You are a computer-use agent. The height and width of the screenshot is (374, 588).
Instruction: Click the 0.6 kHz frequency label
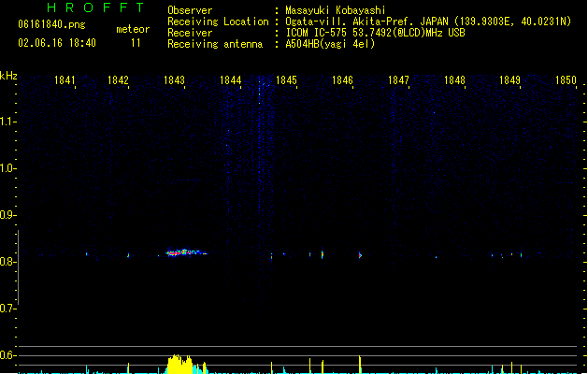(7, 355)
